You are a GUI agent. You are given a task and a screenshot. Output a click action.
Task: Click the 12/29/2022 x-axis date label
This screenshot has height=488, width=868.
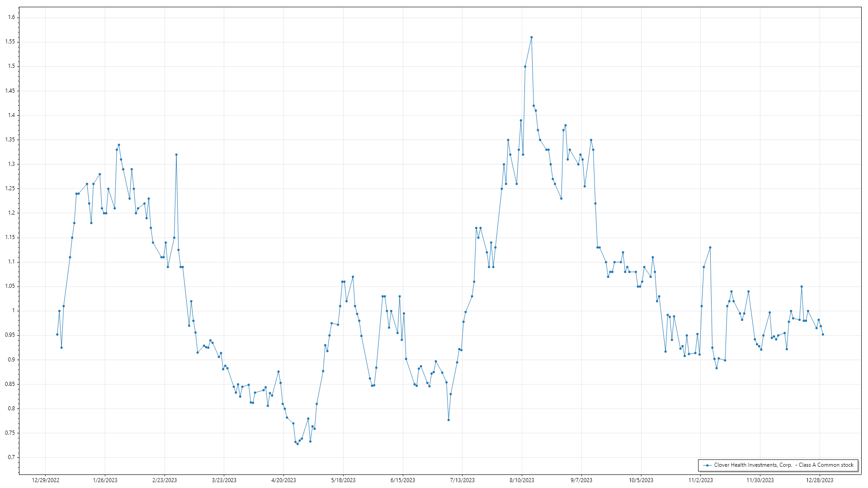(x=46, y=480)
